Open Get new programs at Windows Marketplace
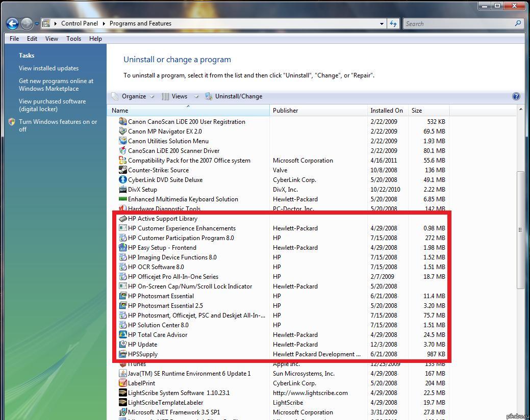 56,85
